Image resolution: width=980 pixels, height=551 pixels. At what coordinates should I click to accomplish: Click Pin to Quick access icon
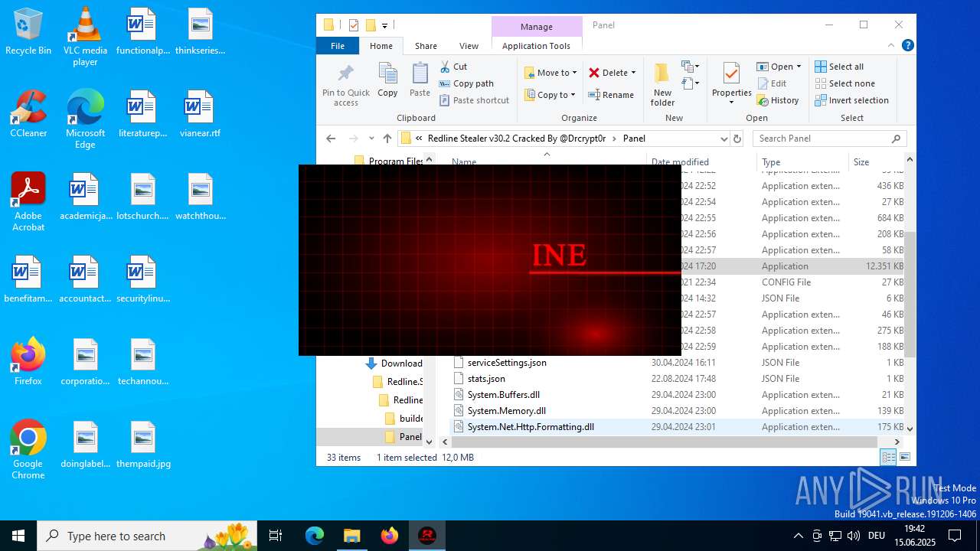point(346,85)
